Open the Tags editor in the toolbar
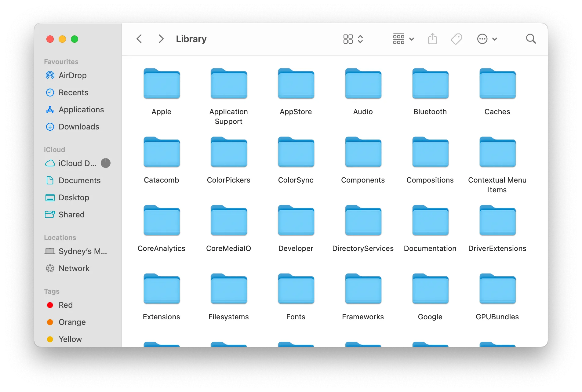Image resolution: width=582 pixels, height=392 pixels. (456, 39)
